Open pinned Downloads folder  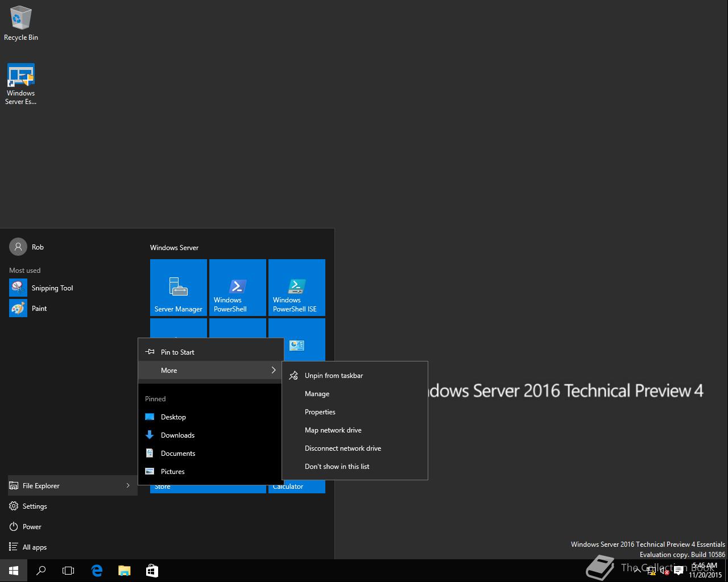click(x=211, y=435)
